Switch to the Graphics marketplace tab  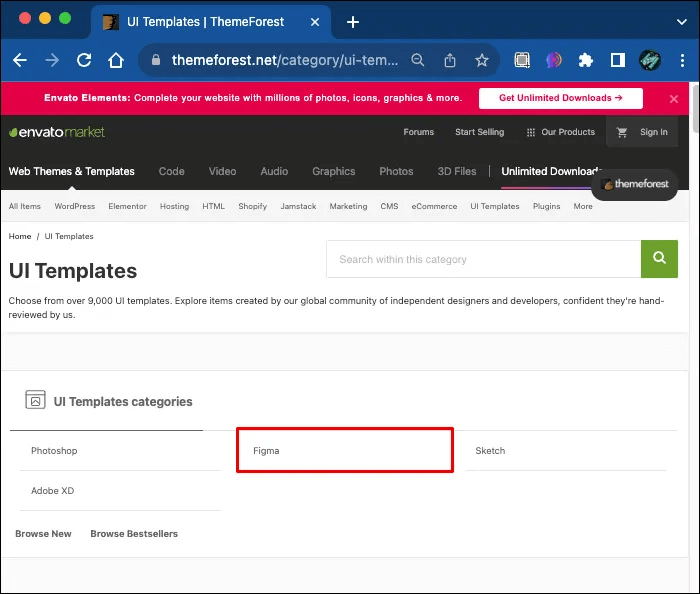pyautogui.click(x=333, y=171)
